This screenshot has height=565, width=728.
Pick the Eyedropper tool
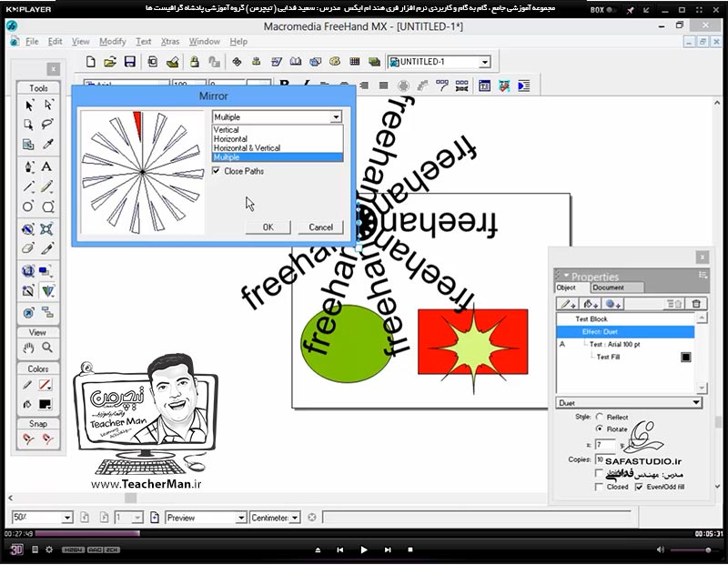coord(48,145)
